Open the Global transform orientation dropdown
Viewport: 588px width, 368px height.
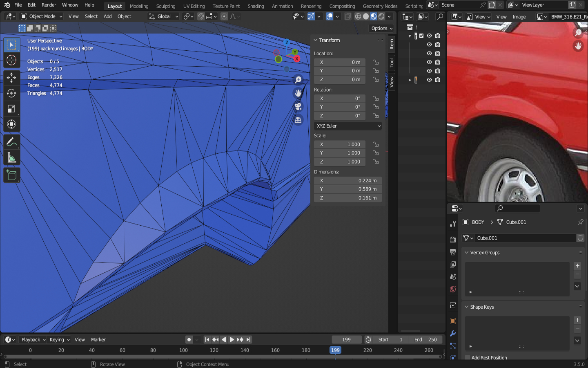tap(164, 16)
